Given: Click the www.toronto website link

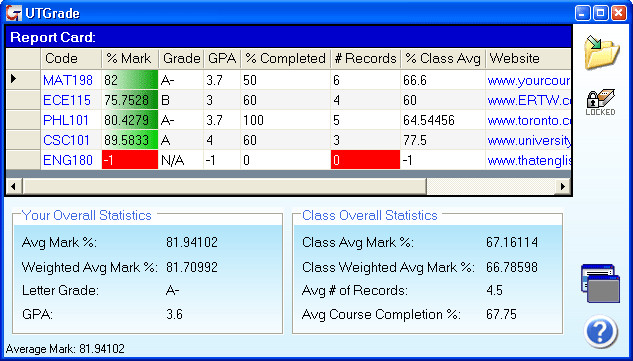Looking at the screenshot, I should pyautogui.click(x=529, y=120).
